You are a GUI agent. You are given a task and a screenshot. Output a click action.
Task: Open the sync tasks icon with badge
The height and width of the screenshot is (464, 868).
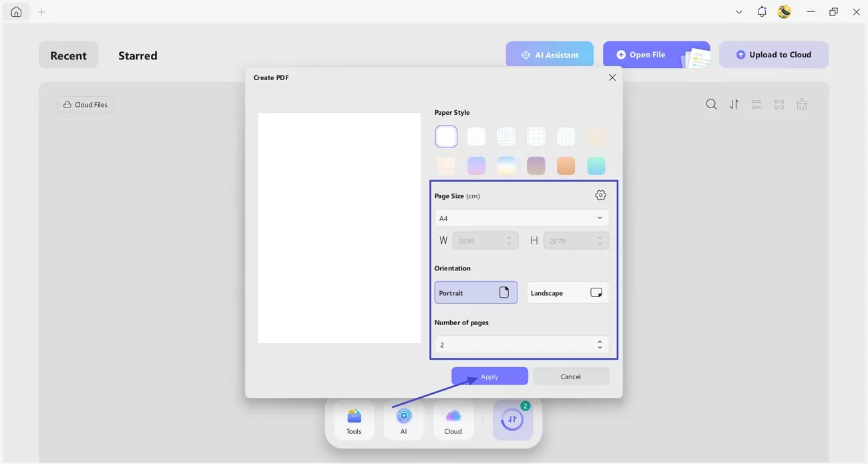click(513, 420)
